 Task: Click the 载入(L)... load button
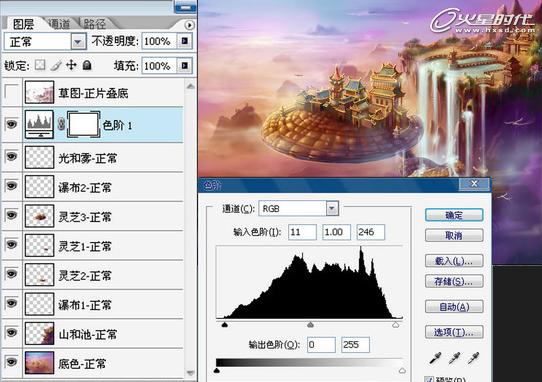click(x=454, y=261)
